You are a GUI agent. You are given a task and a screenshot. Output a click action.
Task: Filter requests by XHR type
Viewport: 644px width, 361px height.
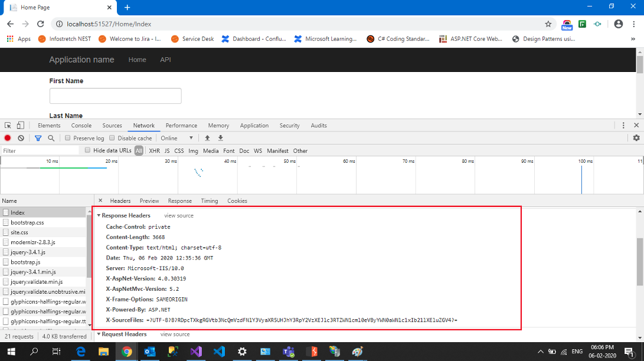point(154,151)
